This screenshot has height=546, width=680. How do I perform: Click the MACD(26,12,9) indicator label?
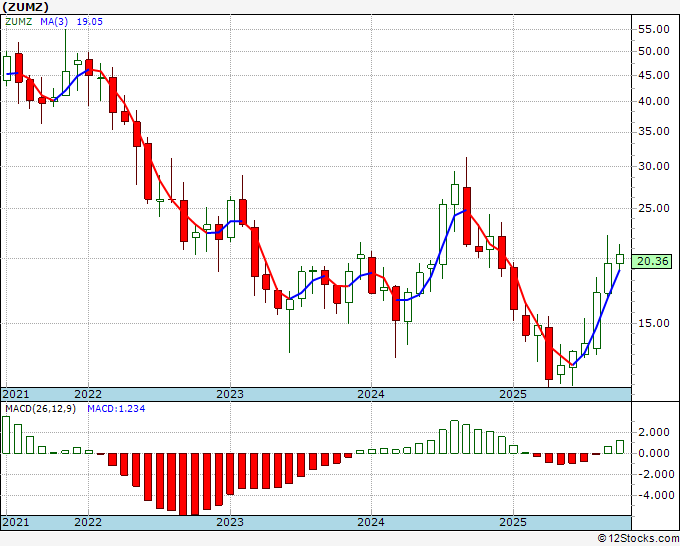[x=40, y=409]
